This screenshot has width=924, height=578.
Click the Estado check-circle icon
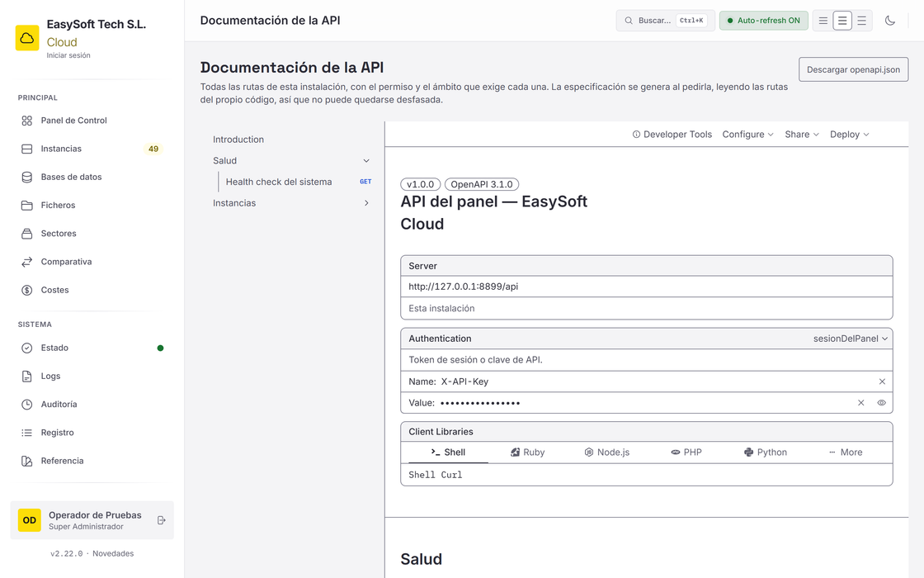coord(27,348)
